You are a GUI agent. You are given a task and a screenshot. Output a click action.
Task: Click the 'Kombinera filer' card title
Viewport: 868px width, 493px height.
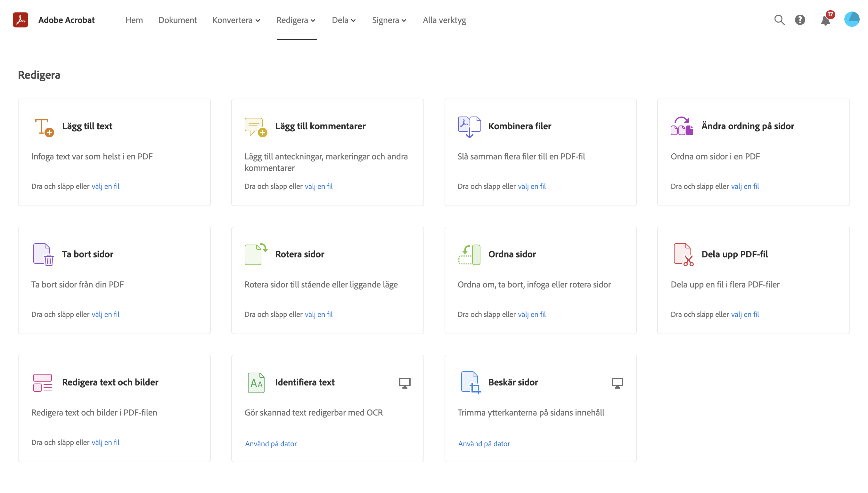coord(520,126)
